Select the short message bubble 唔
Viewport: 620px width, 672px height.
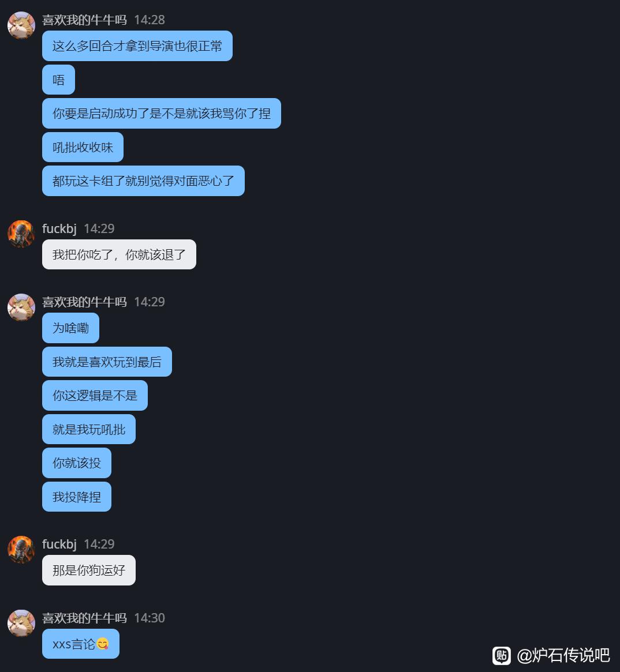[58, 80]
